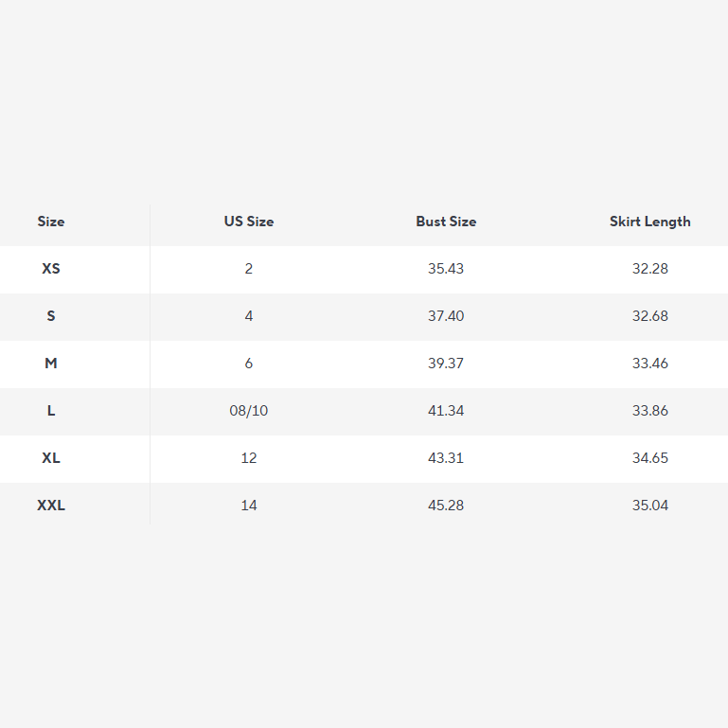Click the skirt length value 35.04
This screenshot has width=728, height=728.
[650, 506]
